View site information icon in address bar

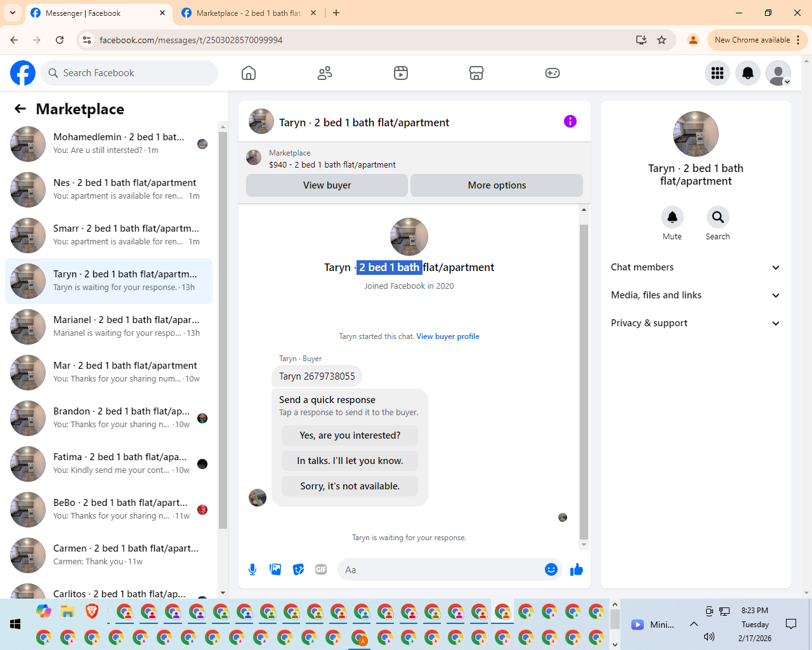(88, 40)
